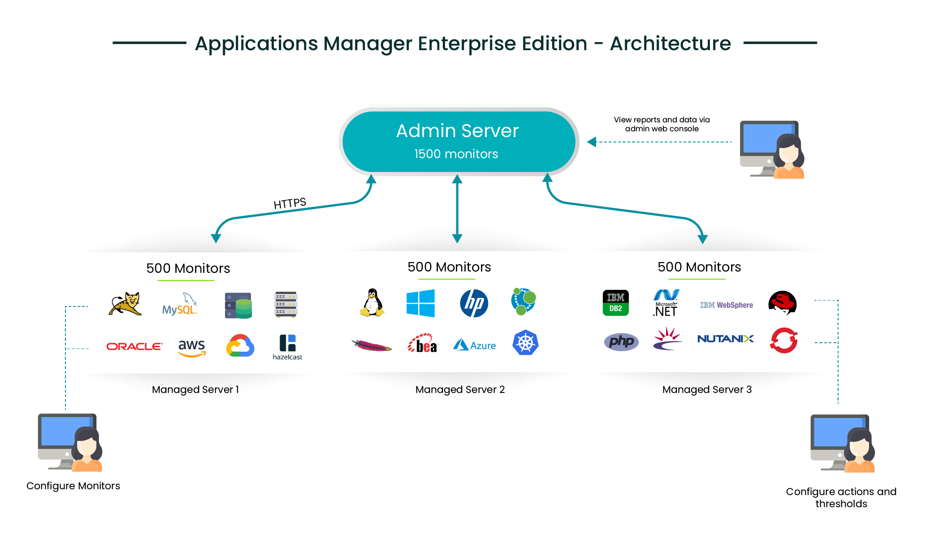
Task: Select the HP logo in Managed Server 2
Action: click(x=475, y=302)
